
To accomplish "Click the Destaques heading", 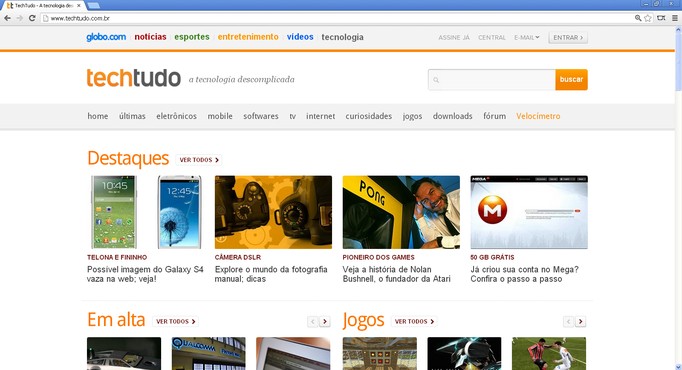I will click(x=128, y=158).
